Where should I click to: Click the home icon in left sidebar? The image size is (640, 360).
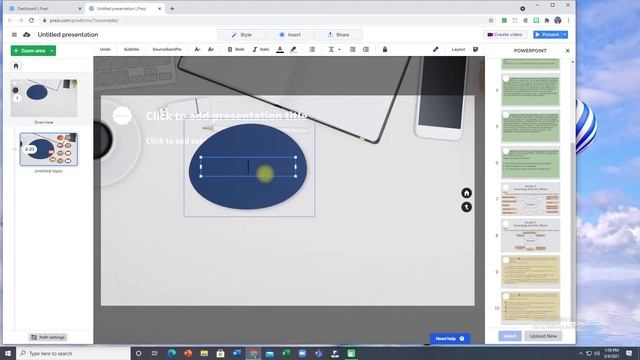pyautogui.click(x=16, y=66)
